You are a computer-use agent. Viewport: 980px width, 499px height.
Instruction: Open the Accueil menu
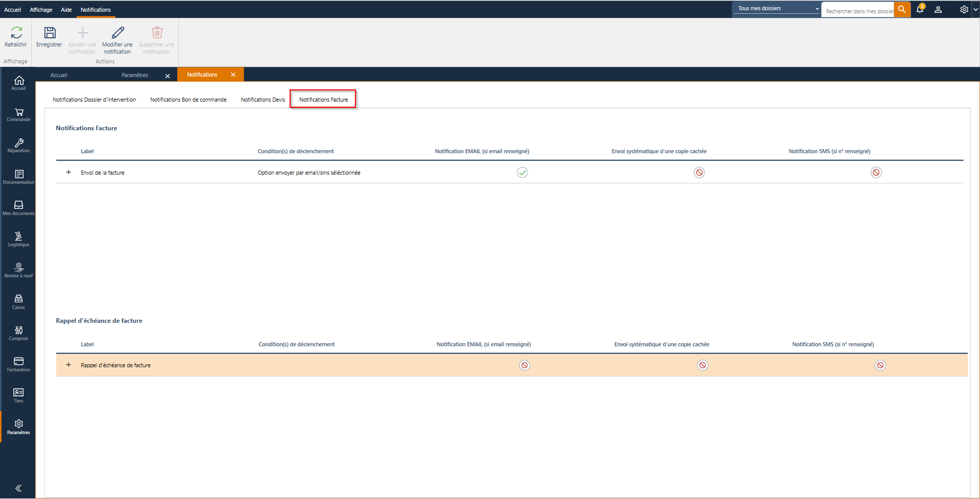tap(13, 10)
